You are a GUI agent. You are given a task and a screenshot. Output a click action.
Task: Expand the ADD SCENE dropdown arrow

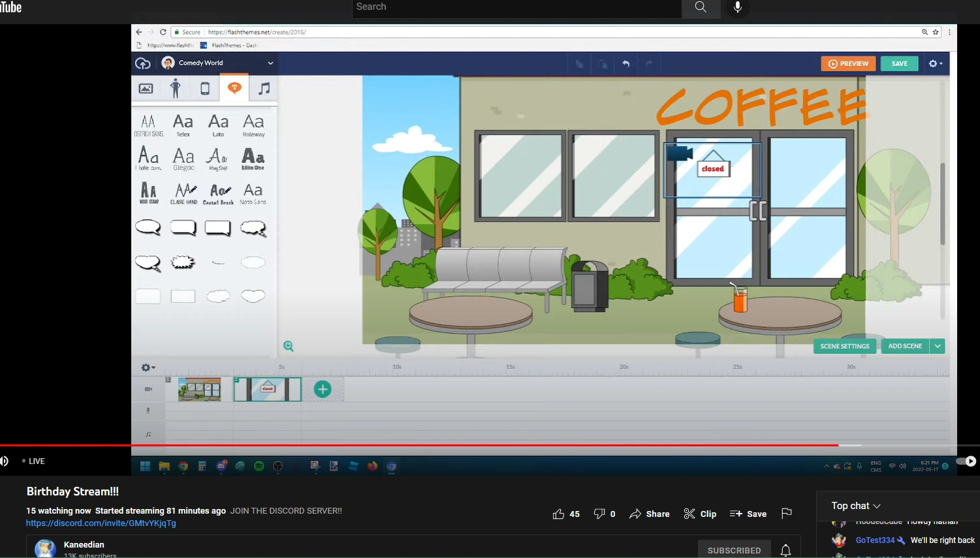point(938,346)
